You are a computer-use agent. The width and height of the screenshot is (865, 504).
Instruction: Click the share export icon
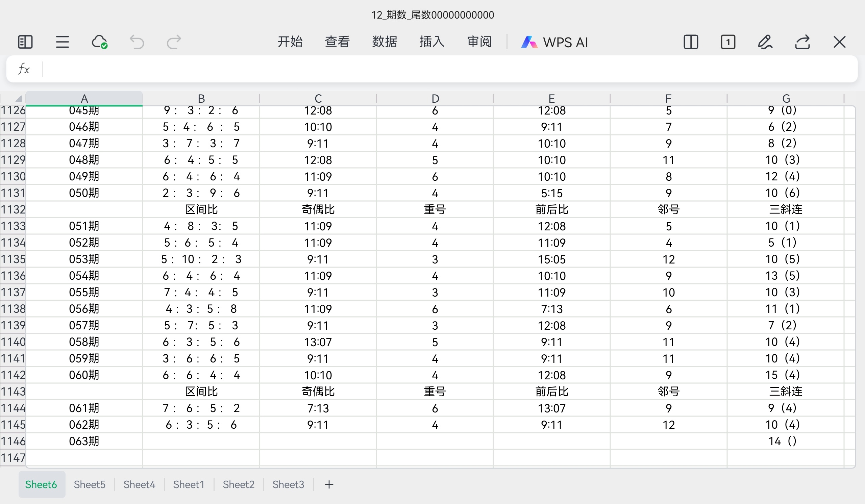(802, 42)
